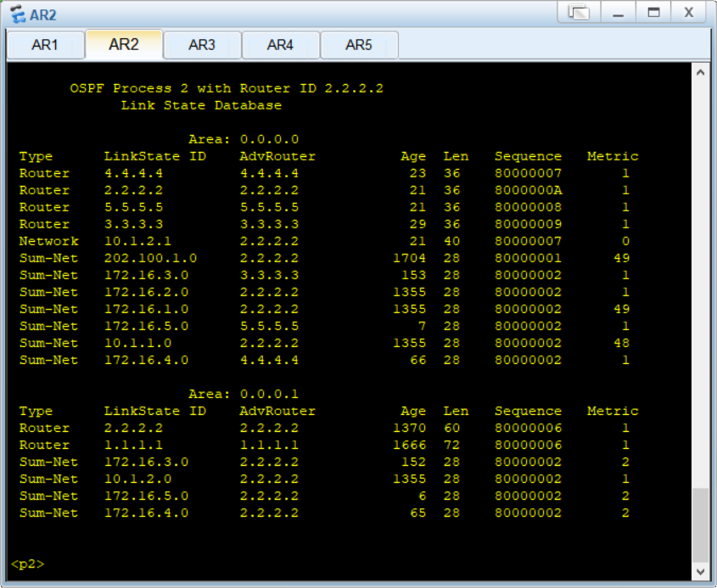The height and width of the screenshot is (588, 717).
Task: Click Sum-Net entry 10.1.1.0
Action: [137, 343]
